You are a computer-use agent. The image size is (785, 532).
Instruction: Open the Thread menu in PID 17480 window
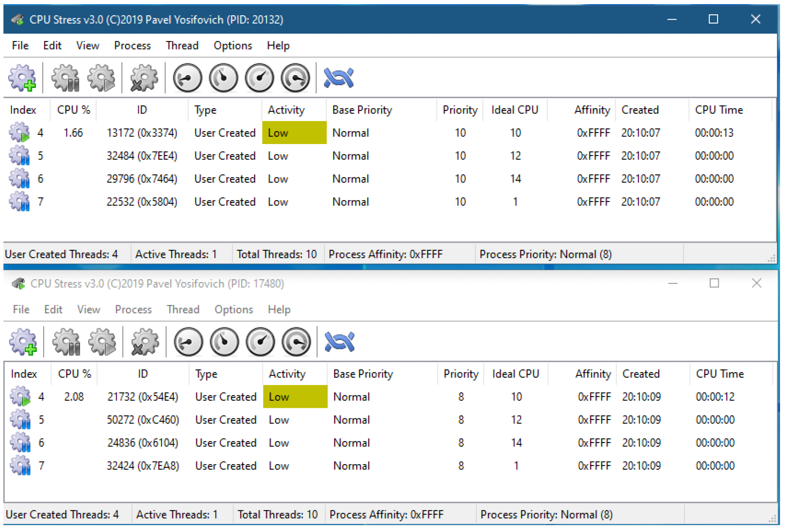[x=183, y=309]
